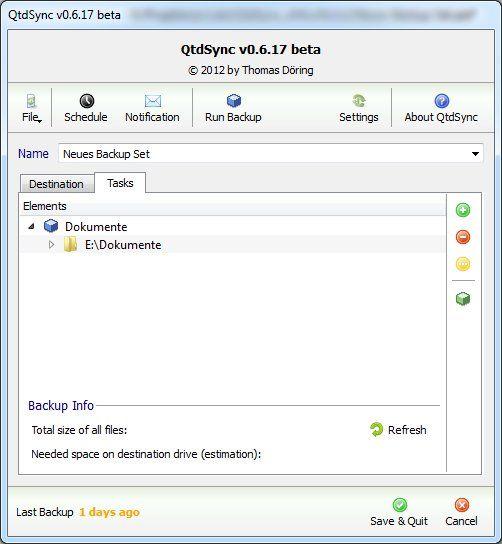502x544 pixels.
Task: Click Save & Quit button
Action: [x=399, y=512]
